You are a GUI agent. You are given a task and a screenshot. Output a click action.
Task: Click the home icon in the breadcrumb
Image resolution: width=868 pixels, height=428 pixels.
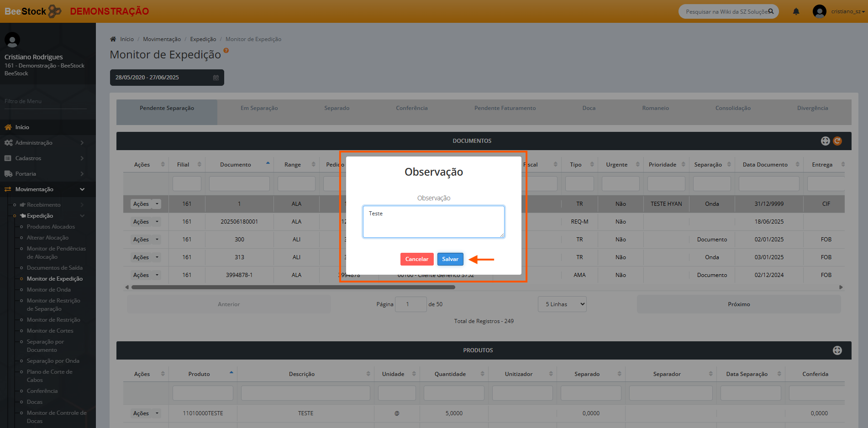coord(113,39)
